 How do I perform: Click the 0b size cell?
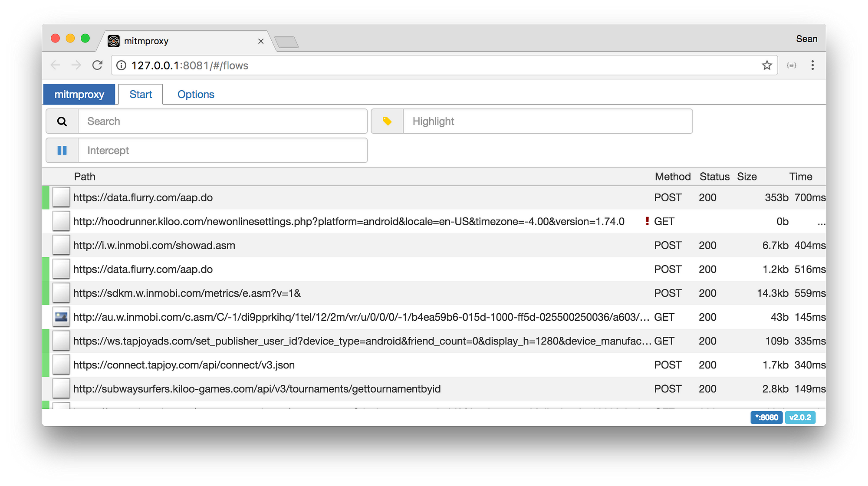coord(783,221)
